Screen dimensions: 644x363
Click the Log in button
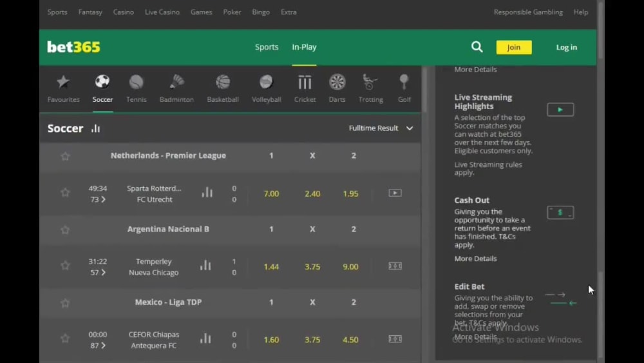566,47
